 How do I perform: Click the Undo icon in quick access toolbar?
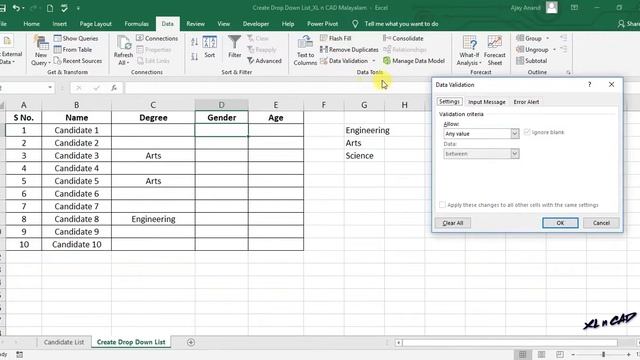tap(16, 8)
